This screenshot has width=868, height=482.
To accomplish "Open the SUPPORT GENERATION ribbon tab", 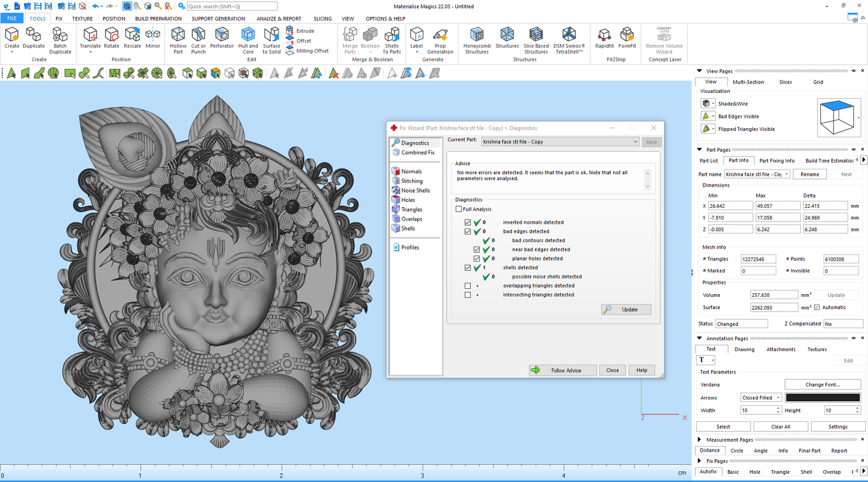I will point(218,18).
